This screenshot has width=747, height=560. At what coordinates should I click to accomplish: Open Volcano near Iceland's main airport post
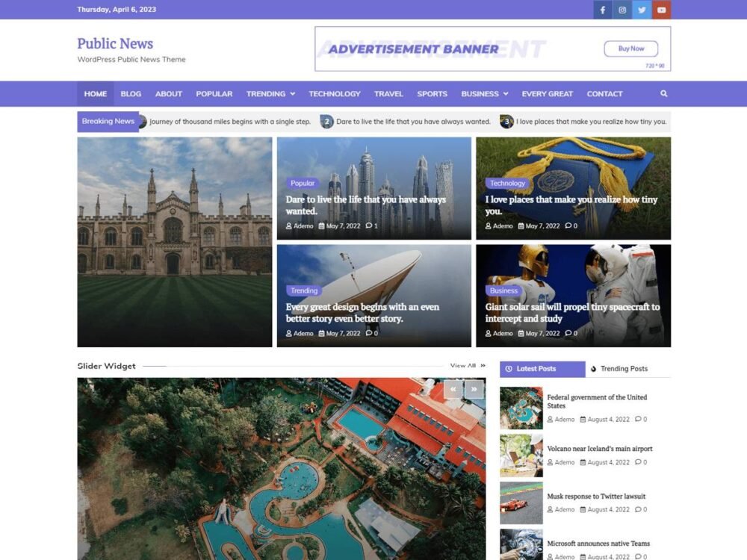pyautogui.click(x=600, y=449)
